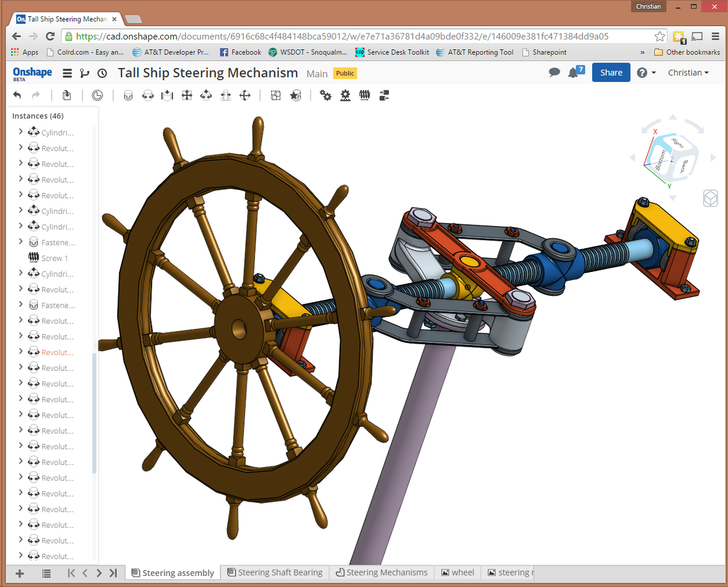
Task: Open the versions and branches graph
Action: (x=84, y=73)
